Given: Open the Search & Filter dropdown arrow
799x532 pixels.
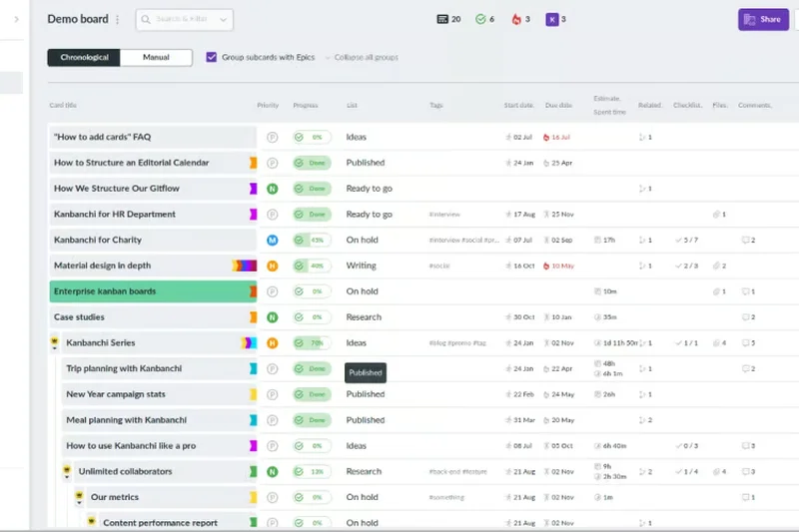Looking at the screenshot, I should [224, 19].
